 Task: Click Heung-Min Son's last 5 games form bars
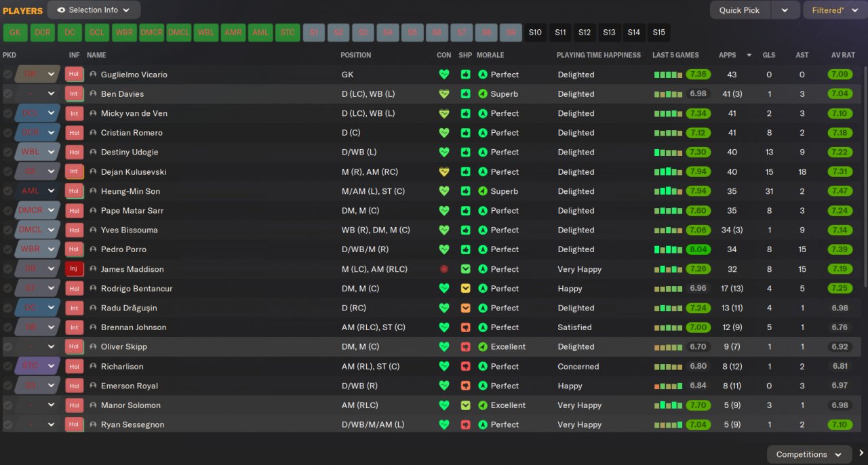tap(668, 191)
